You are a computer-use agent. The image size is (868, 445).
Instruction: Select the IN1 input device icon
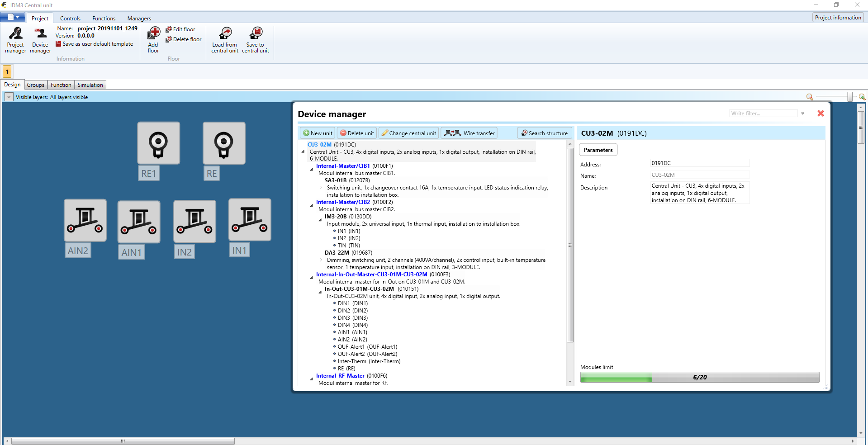click(x=250, y=220)
